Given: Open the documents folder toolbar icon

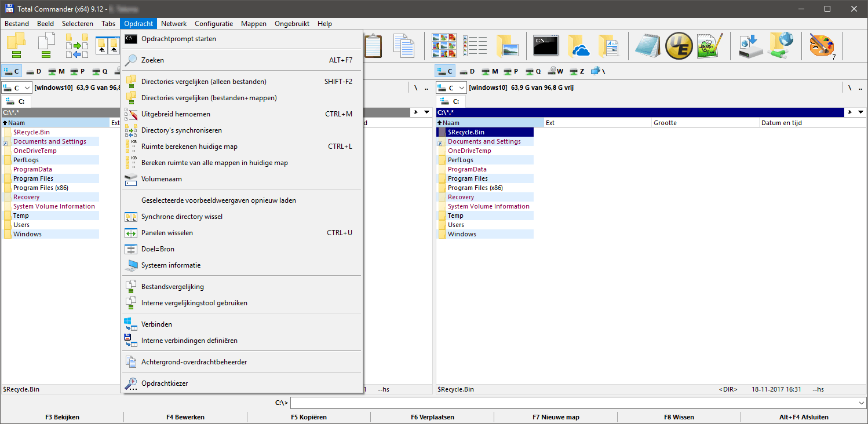Looking at the screenshot, I should point(609,45).
